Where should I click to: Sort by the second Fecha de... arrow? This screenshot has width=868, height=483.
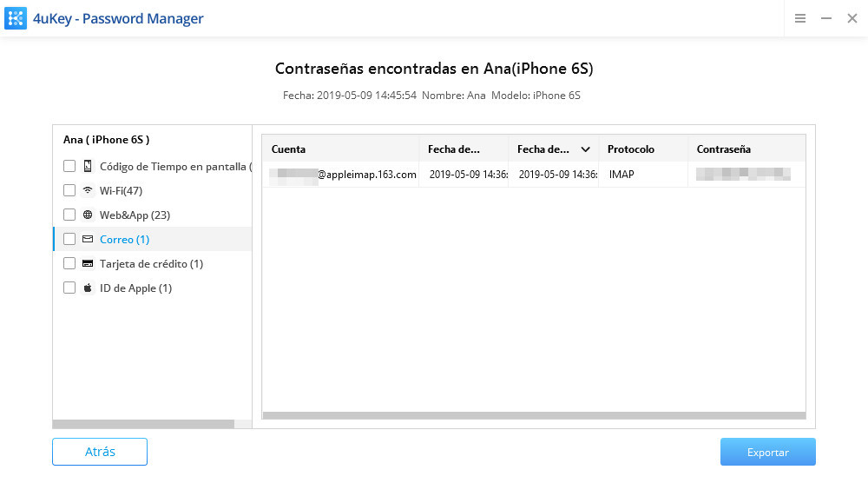(585, 149)
